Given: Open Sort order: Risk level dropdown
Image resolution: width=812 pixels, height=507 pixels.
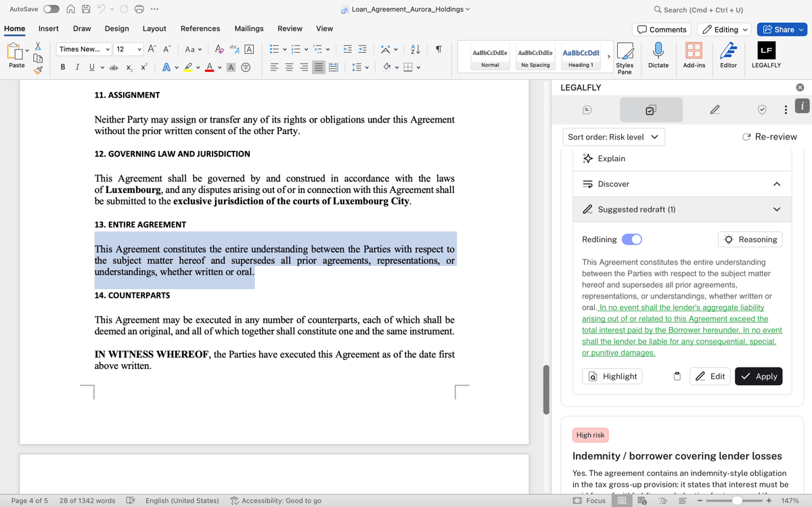Looking at the screenshot, I should point(614,137).
